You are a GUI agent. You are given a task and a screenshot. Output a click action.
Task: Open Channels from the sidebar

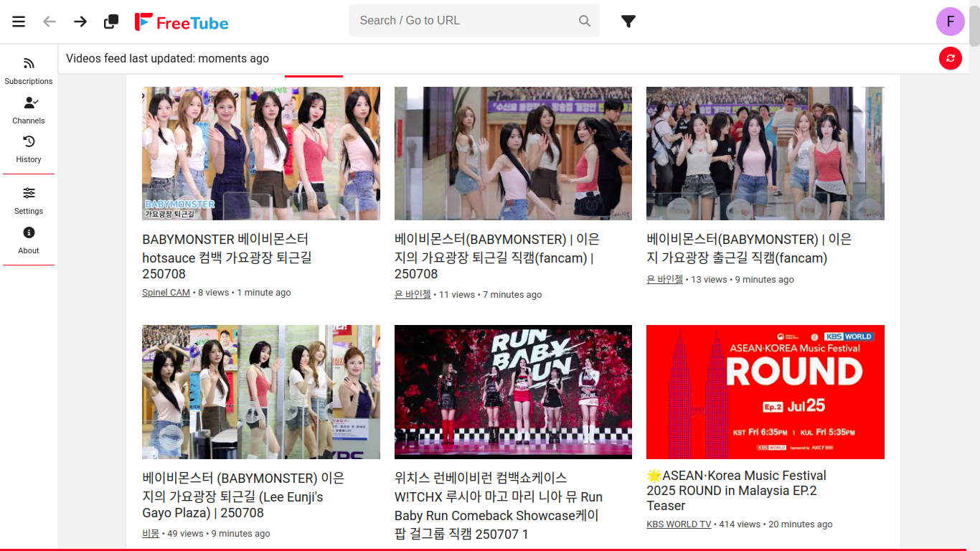pos(29,110)
